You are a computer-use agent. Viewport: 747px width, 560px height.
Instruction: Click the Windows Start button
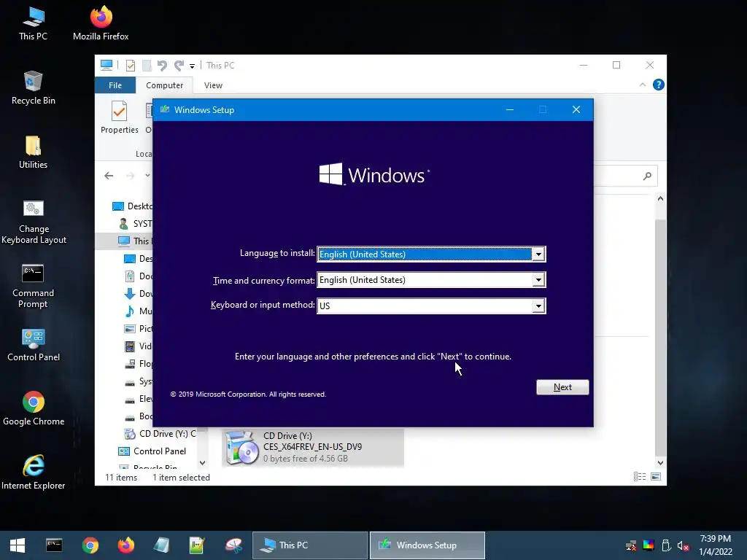(x=18, y=545)
